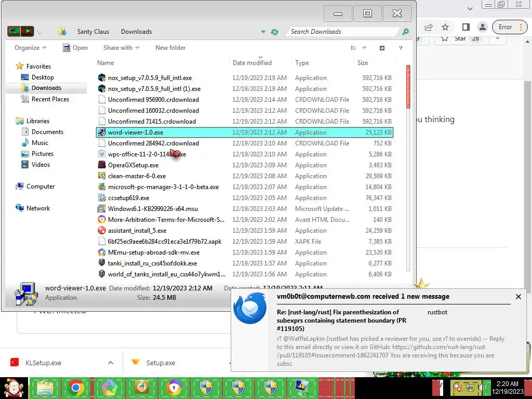The image size is (532, 399).
Task: Expand the KLSetup.exe download options chevron
Action: pyautogui.click(x=111, y=363)
